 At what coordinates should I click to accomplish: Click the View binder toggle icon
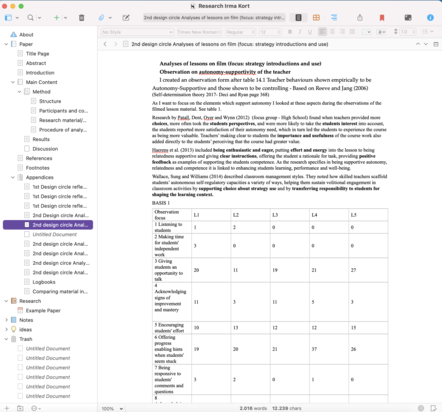coord(8,18)
